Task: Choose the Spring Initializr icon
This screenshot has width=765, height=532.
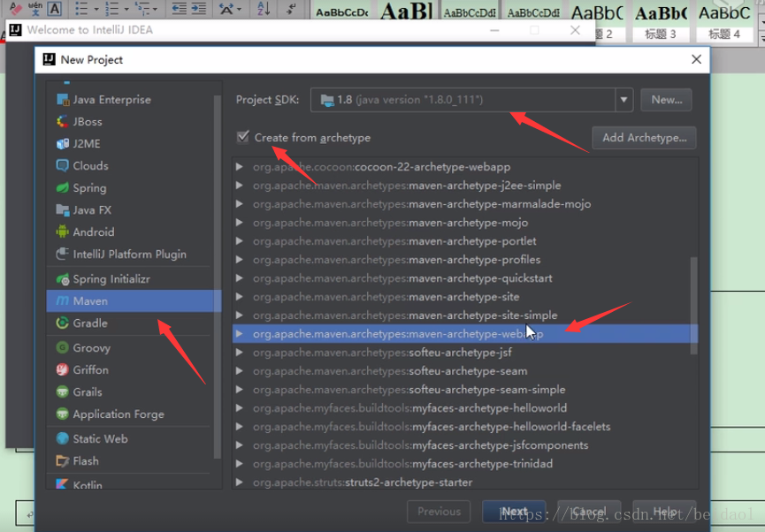Action: pos(63,279)
